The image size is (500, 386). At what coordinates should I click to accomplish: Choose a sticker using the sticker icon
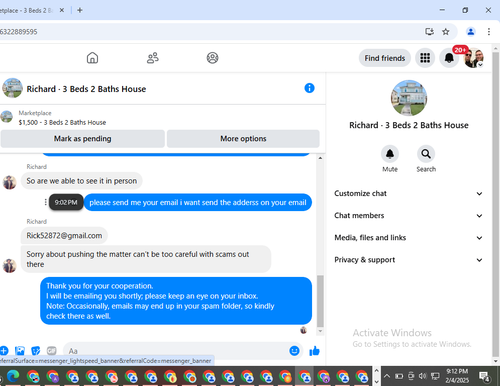(35, 351)
